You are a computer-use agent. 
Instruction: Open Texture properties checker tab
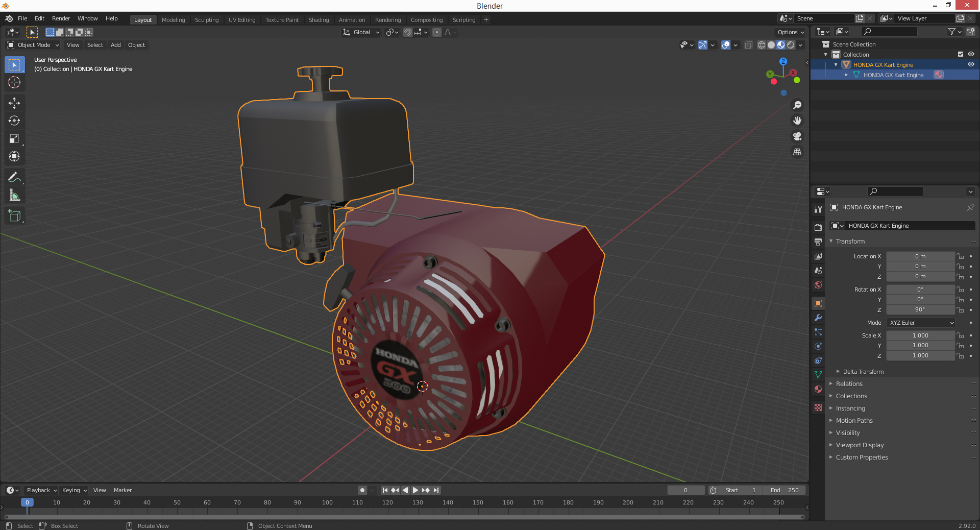pyautogui.click(x=818, y=407)
